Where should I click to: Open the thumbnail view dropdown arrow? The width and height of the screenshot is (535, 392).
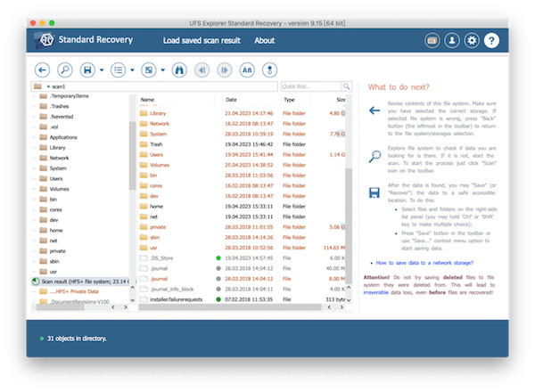point(163,70)
